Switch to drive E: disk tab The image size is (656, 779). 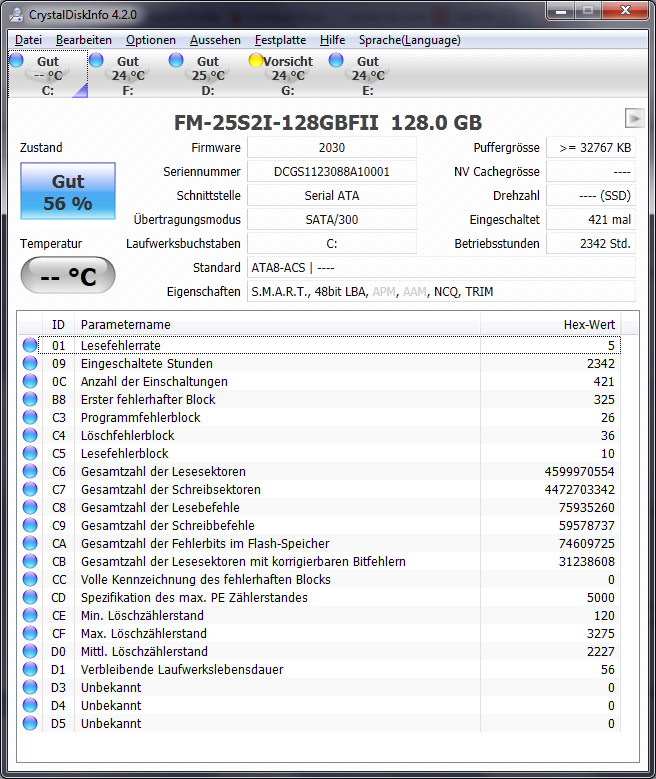368,75
